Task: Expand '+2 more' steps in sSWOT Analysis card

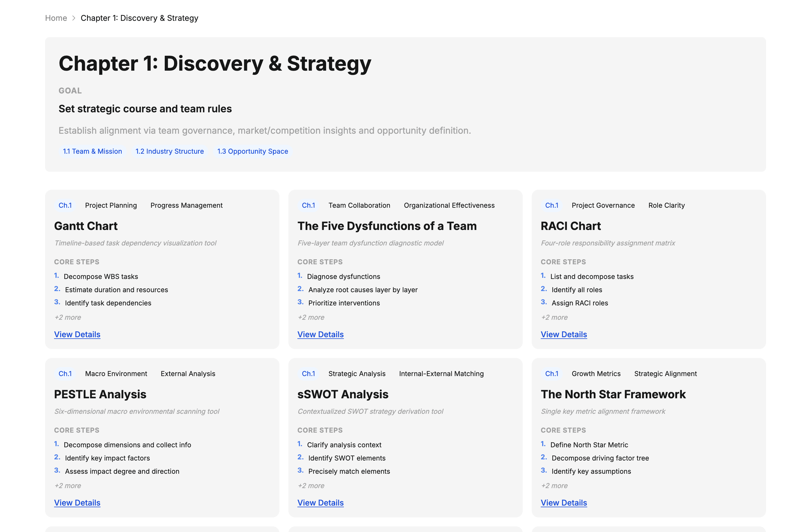Action: pyautogui.click(x=311, y=486)
